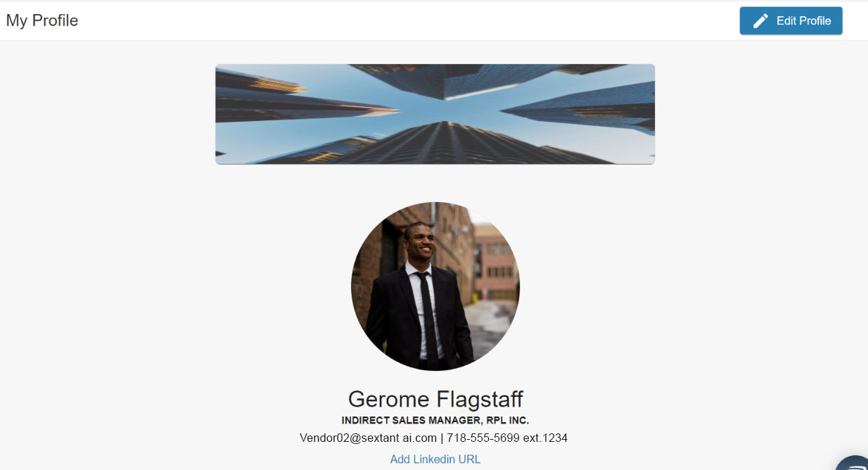Image resolution: width=868 pixels, height=470 pixels.
Task: Click the pipe separator between email and phone
Action: [442, 438]
